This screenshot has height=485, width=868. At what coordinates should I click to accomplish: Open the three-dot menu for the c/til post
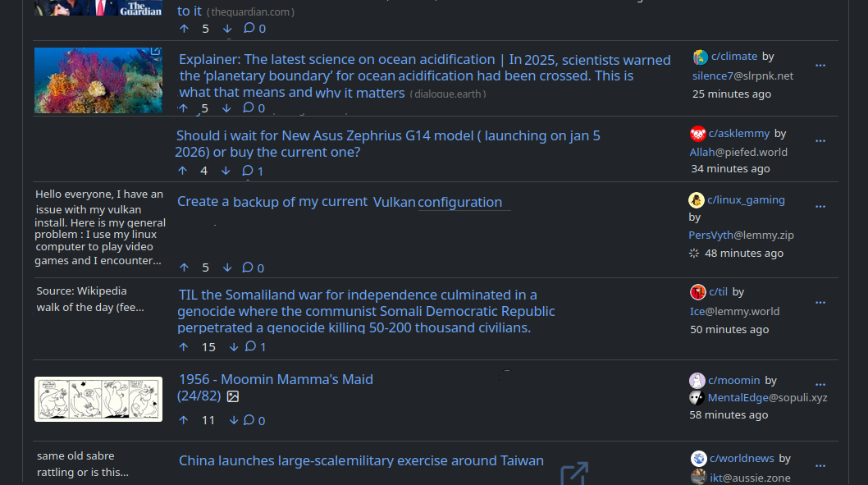point(820,302)
